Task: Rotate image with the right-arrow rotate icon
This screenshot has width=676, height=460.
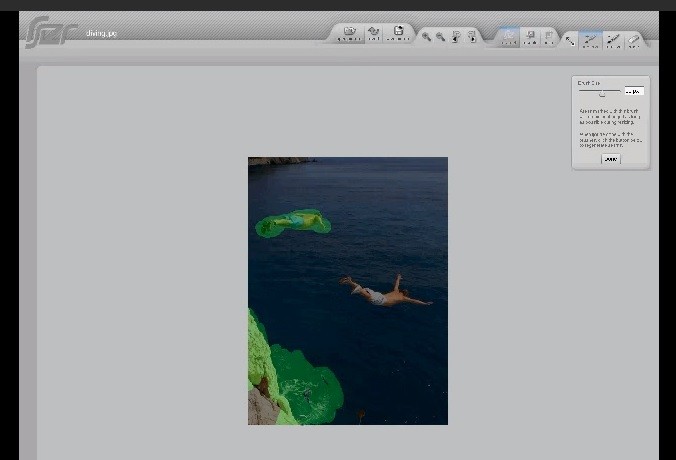Action: coord(472,37)
